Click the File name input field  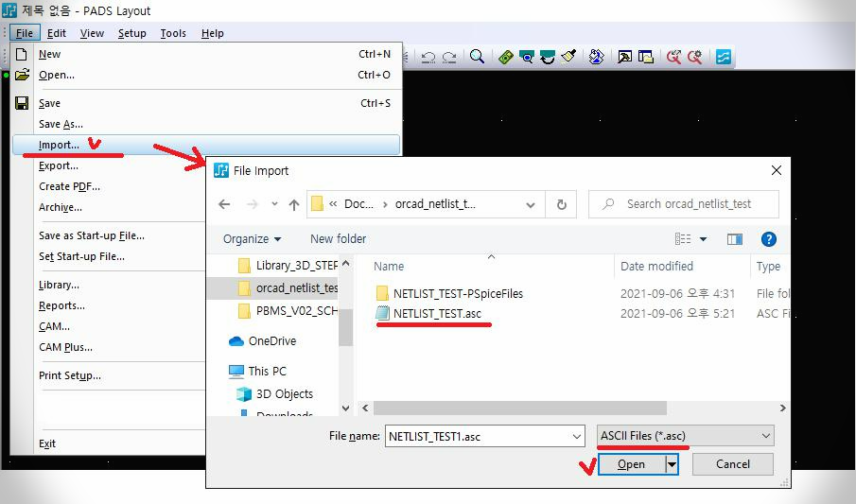(x=479, y=436)
